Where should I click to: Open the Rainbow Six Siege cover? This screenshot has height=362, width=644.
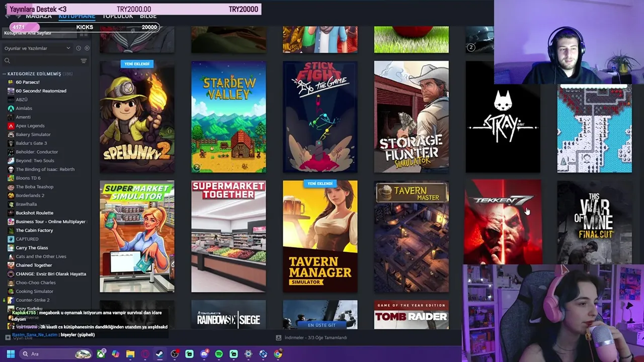tap(228, 315)
